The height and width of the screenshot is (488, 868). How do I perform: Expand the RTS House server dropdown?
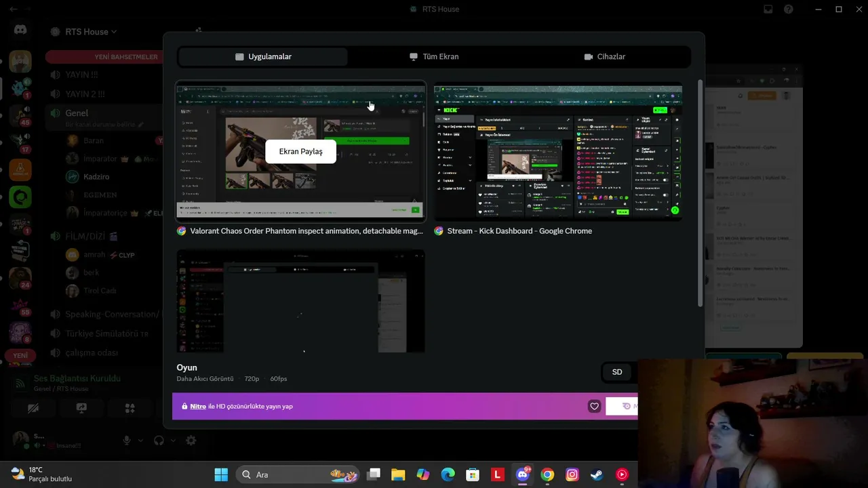pyautogui.click(x=91, y=32)
